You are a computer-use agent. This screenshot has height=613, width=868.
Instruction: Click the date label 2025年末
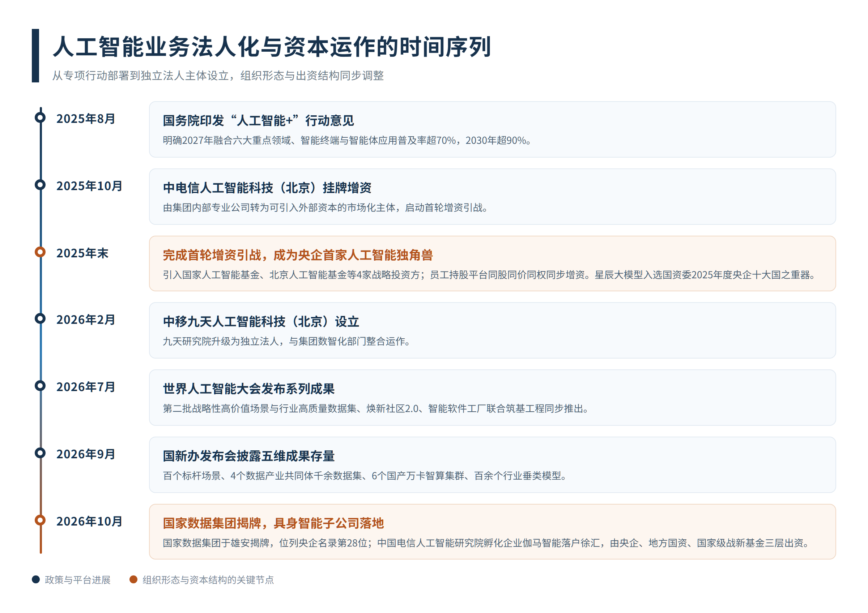(82, 253)
